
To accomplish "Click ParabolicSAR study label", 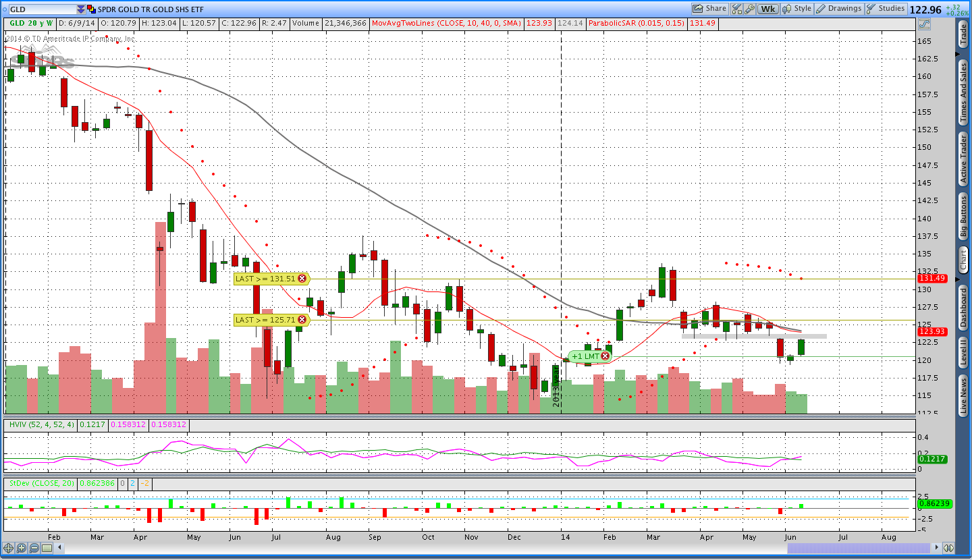I will pos(637,24).
